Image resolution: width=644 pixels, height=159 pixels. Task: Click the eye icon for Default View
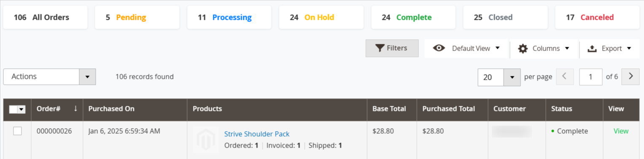(439, 48)
